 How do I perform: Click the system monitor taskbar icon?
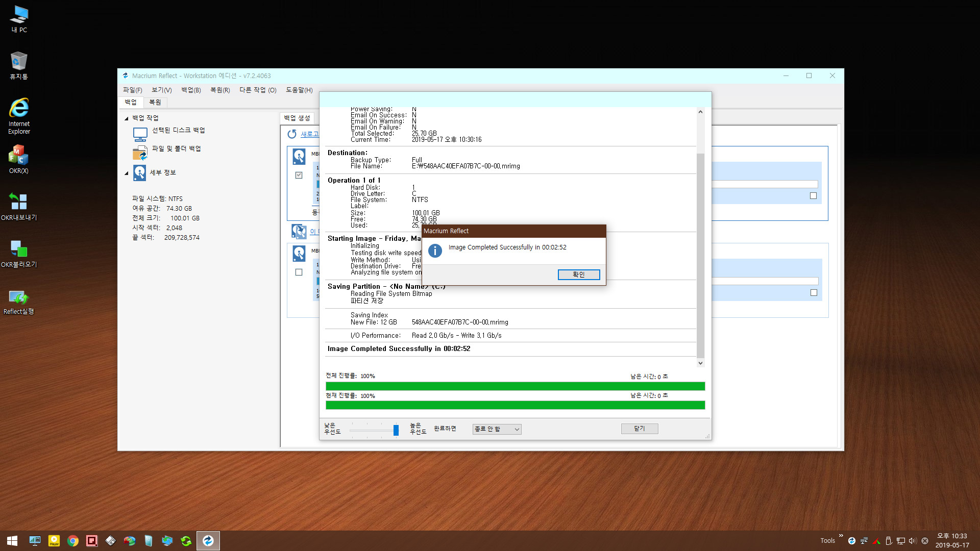(35, 541)
